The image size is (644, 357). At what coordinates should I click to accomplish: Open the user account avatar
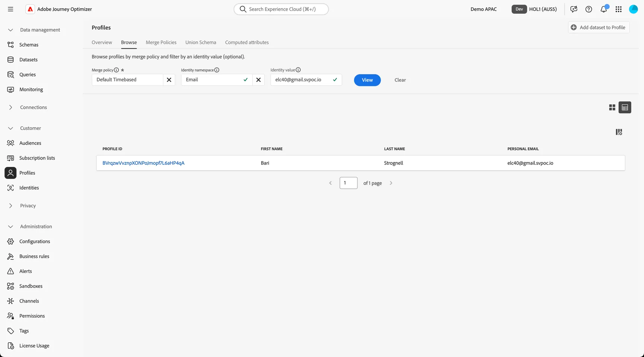[x=634, y=9]
